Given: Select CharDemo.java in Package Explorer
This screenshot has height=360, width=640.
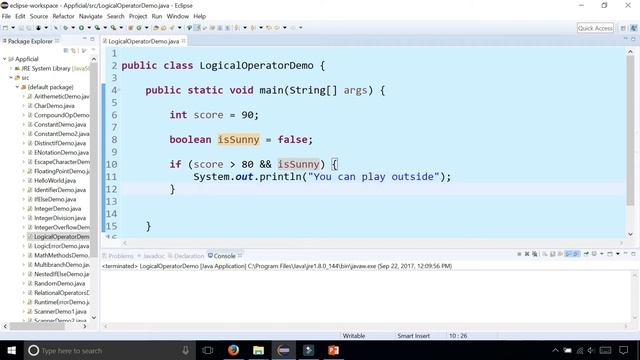Looking at the screenshot, I should coord(54,106).
